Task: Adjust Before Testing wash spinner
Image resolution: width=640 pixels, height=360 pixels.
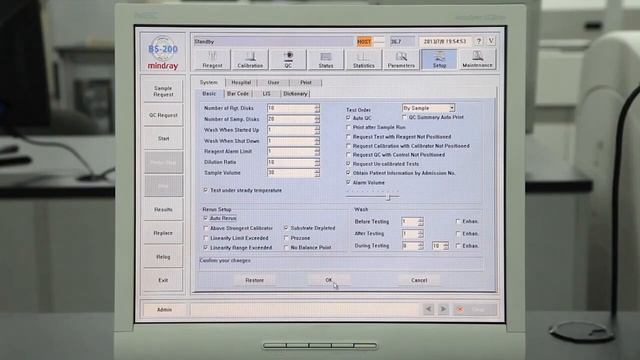Action: click(x=421, y=222)
